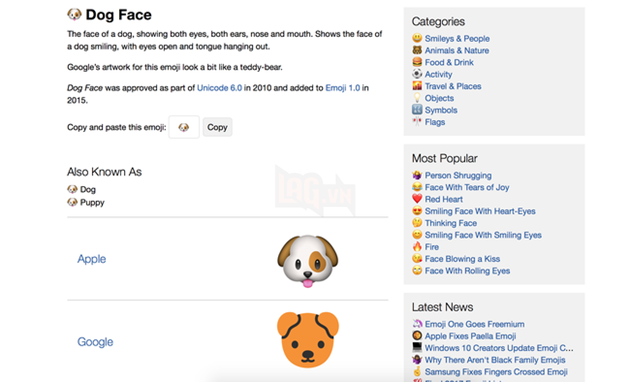Click the blue symbol icon next to Symbols

coord(417,110)
